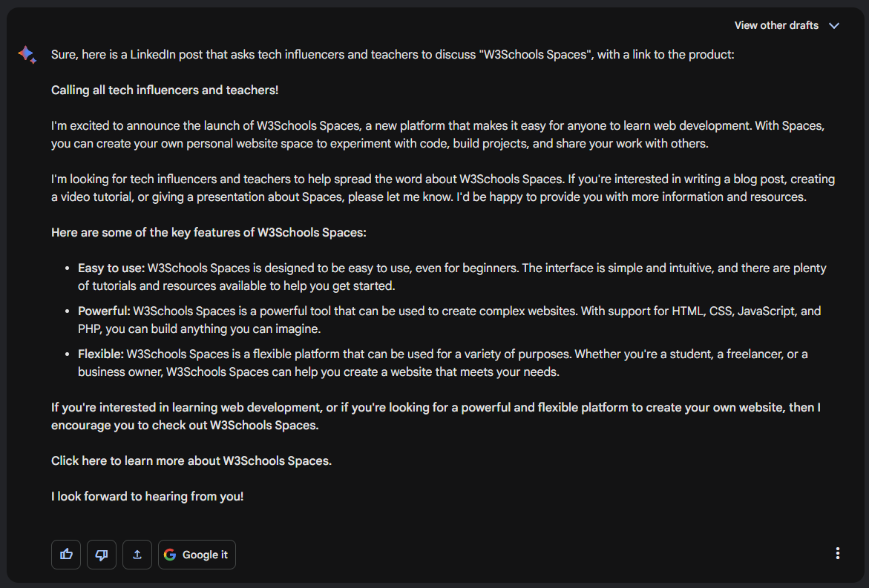Image resolution: width=869 pixels, height=588 pixels.
Task: Open the three-dot more options menu
Action: point(837,553)
